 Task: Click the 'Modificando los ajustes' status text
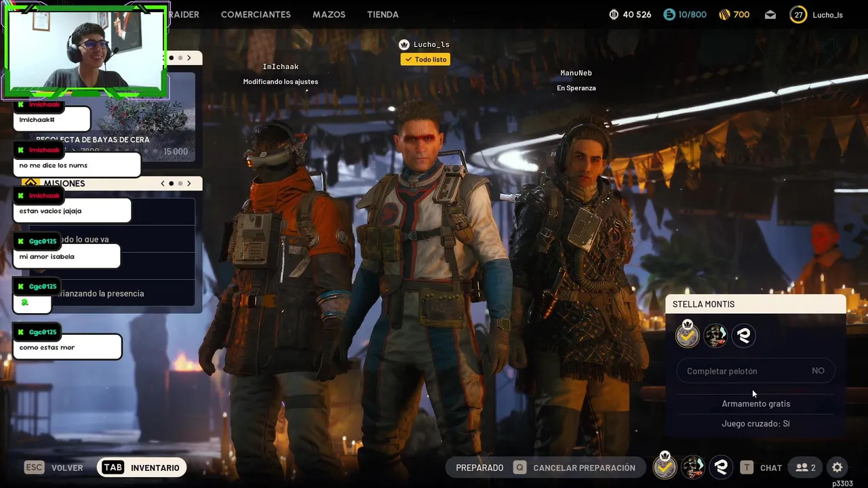click(281, 81)
